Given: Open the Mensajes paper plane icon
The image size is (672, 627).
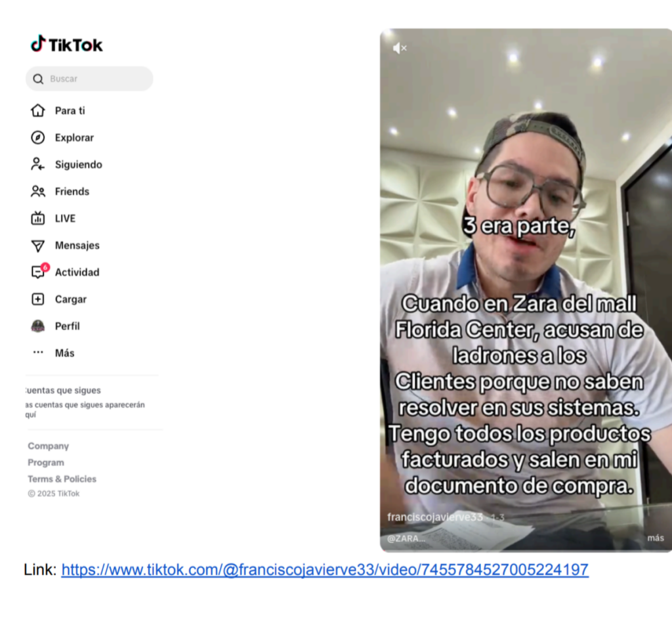Looking at the screenshot, I should coord(38,245).
